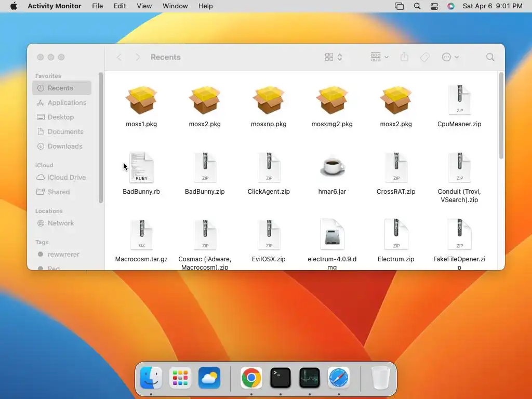Screen dimensions: 532x399
Task: Click the FakeFileOpener.zip archive icon
Action: pyautogui.click(x=459, y=235)
